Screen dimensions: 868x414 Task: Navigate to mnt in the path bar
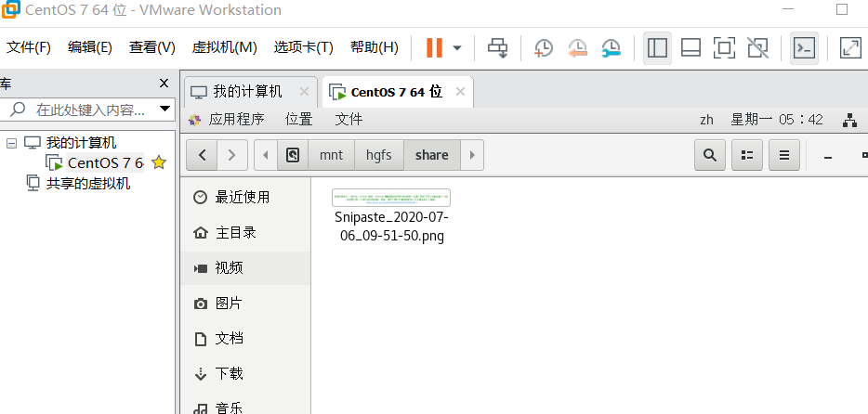click(x=331, y=155)
